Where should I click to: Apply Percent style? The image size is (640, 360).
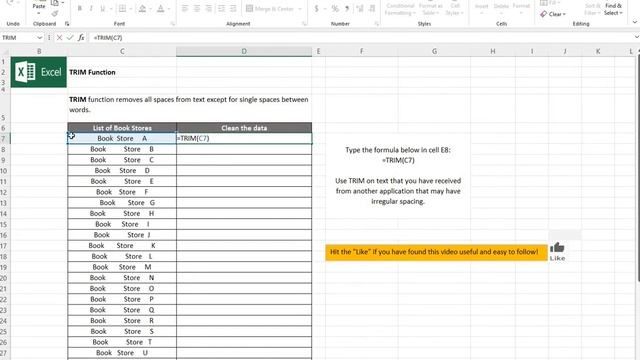click(x=335, y=9)
